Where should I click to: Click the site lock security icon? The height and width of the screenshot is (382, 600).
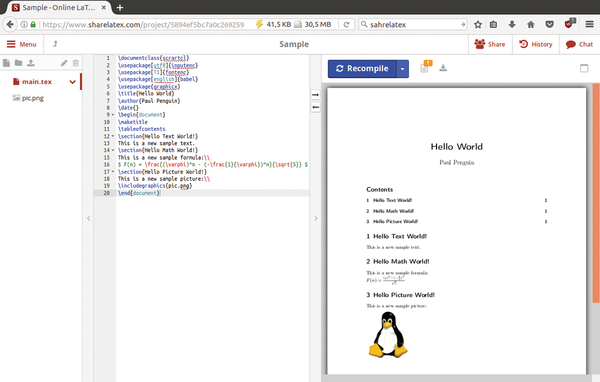pyautogui.click(x=33, y=24)
